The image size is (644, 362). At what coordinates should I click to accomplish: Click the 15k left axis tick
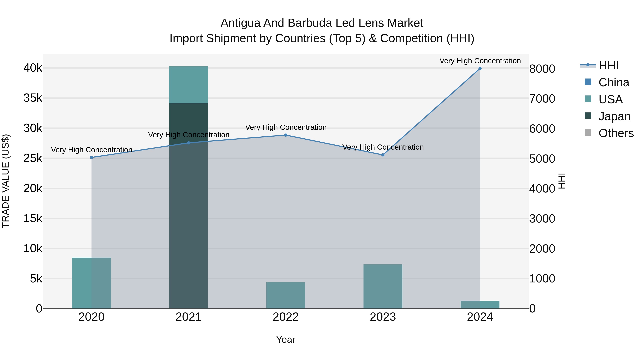click(x=33, y=218)
